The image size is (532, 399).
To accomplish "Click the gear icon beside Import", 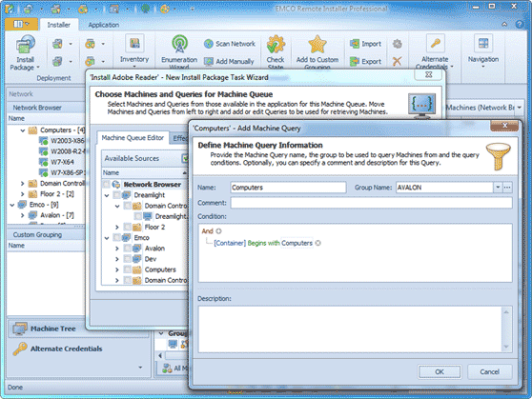I will coord(397,44).
